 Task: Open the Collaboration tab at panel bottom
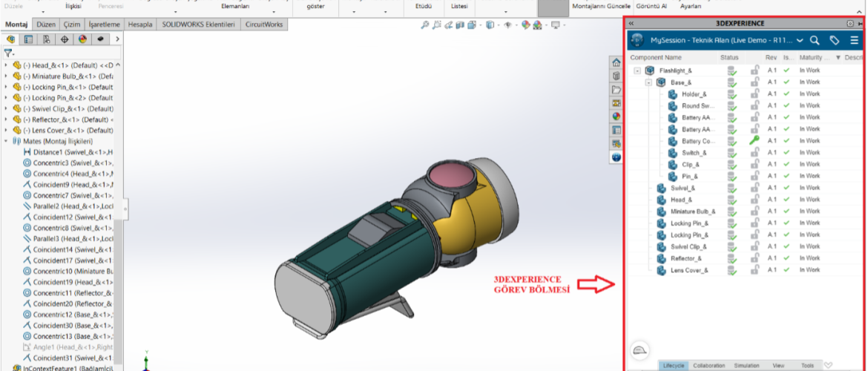[x=708, y=365]
